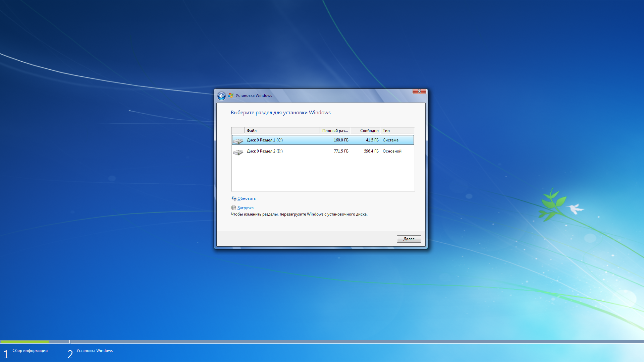Image resolution: width=644 pixels, height=362 pixels.
Task: Click the Система type cell
Action: pos(390,140)
